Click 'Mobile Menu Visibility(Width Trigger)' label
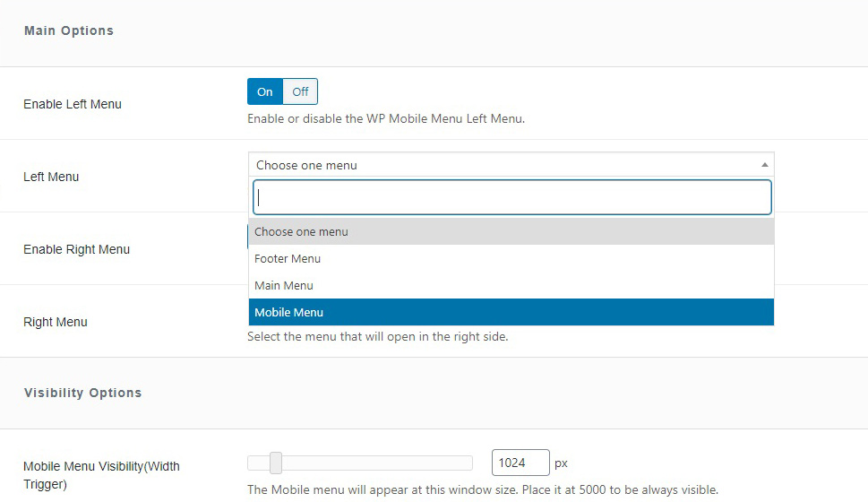Viewport: 868px width, 502px height. 101,475
